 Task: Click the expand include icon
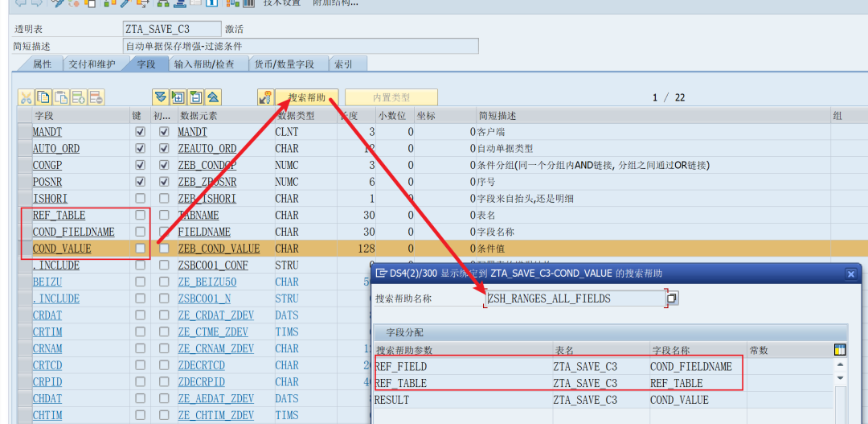pyautogui.click(x=178, y=97)
